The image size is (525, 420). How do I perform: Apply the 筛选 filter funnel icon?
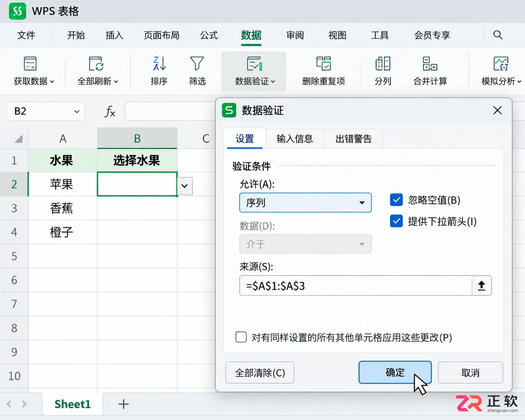[197, 64]
